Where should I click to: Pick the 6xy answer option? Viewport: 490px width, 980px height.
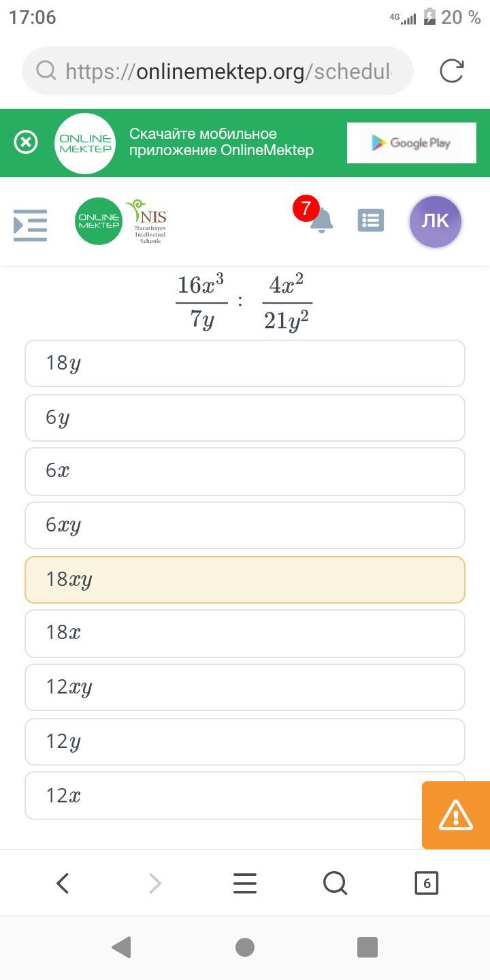[x=245, y=525]
